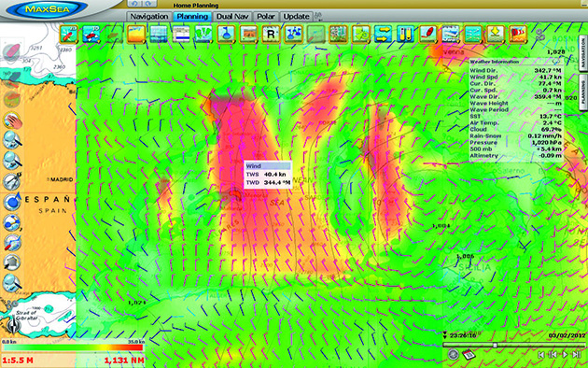The image size is (588, 368).
Task: Click the red boat route icon in top toolbar
Action: 69,34
